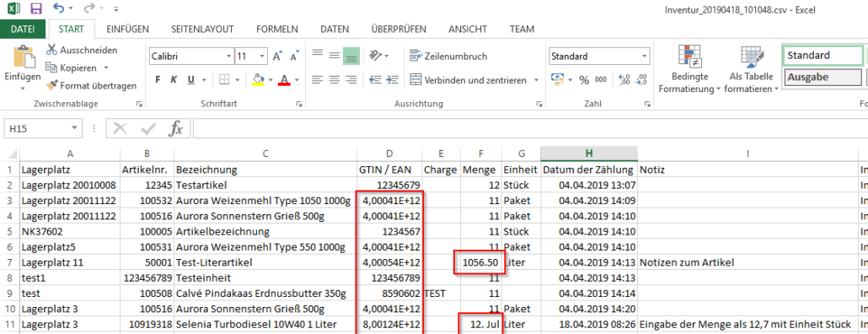Center text horizontally
Screen dimensions: 868x334
pos(334,80)
